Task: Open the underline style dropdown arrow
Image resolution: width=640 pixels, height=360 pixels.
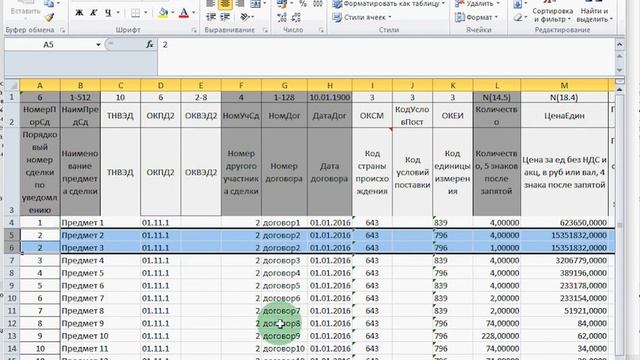Action: tap(117, 13)
